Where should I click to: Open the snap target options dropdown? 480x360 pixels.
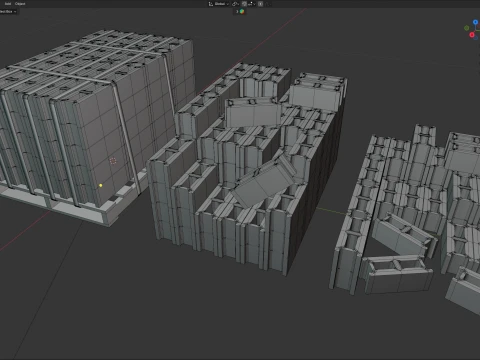pyautogui.click(x=251, y=4)
